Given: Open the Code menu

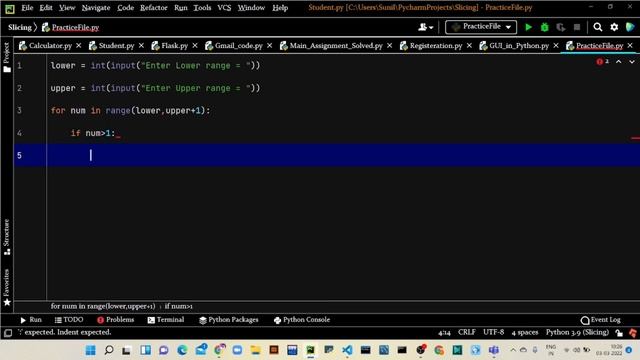Looking at the screenshot, I should pos(125,8).
